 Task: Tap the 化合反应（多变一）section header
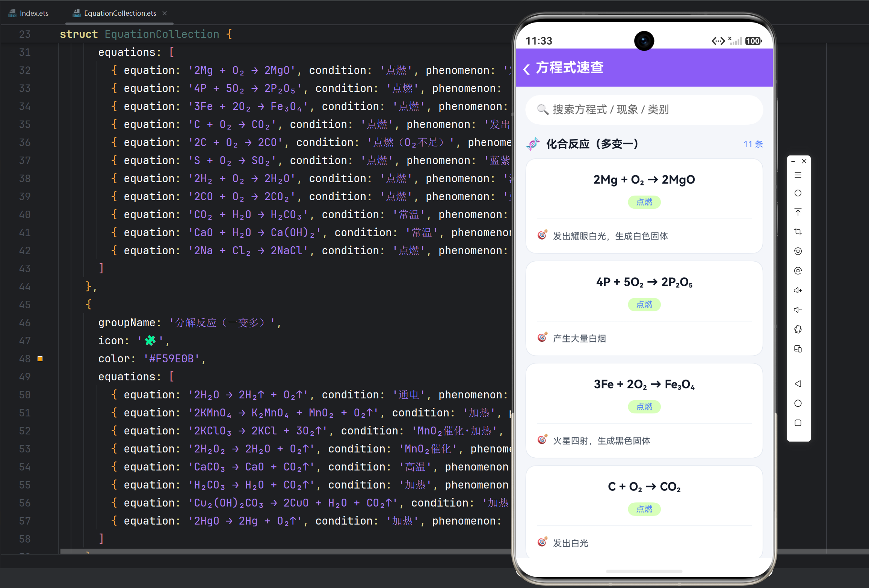click(x=592, y=144)
